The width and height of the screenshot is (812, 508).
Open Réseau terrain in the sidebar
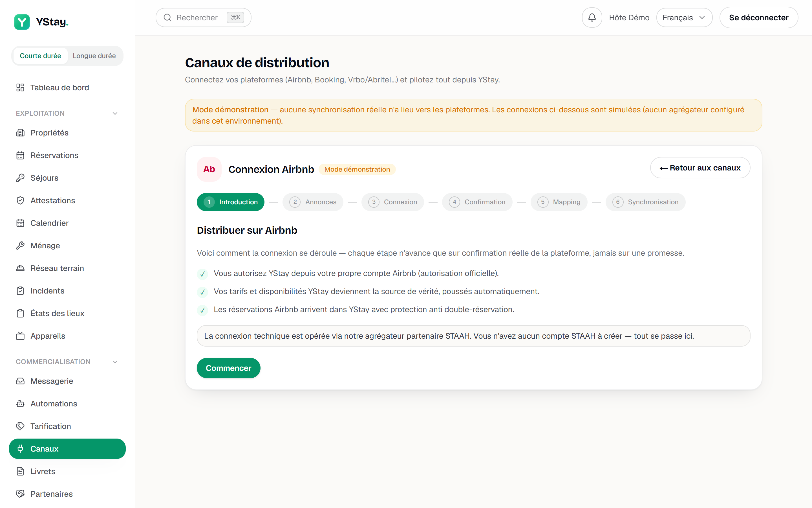67,268
